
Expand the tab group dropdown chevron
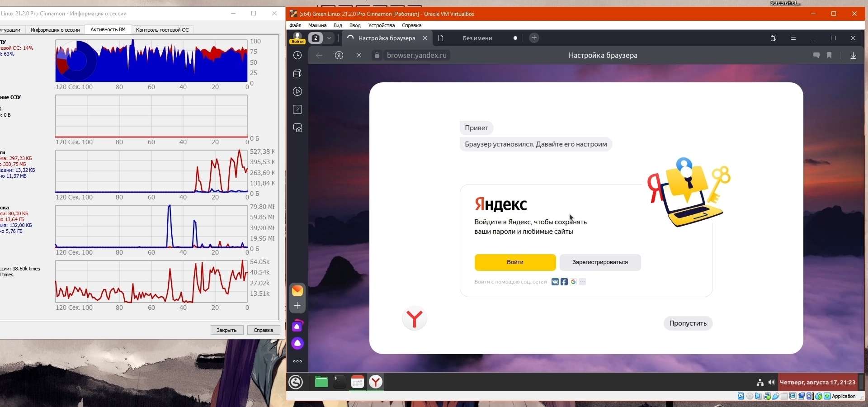(329, 38)
